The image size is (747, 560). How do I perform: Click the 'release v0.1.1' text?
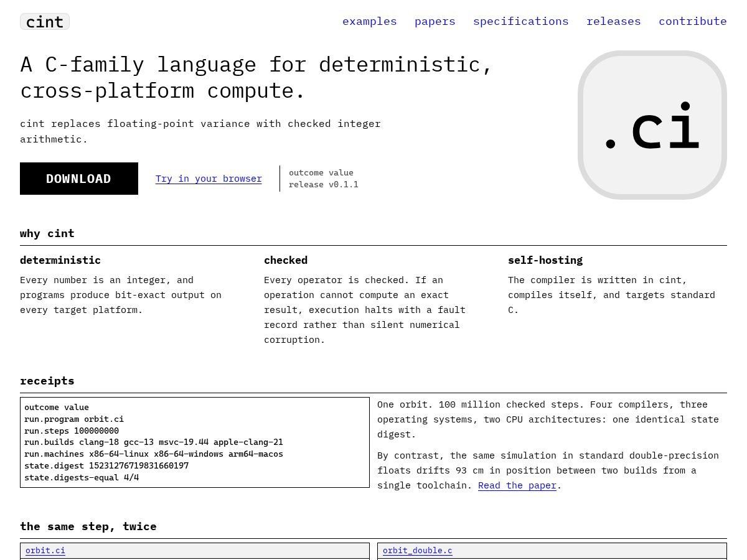point(324,185)
